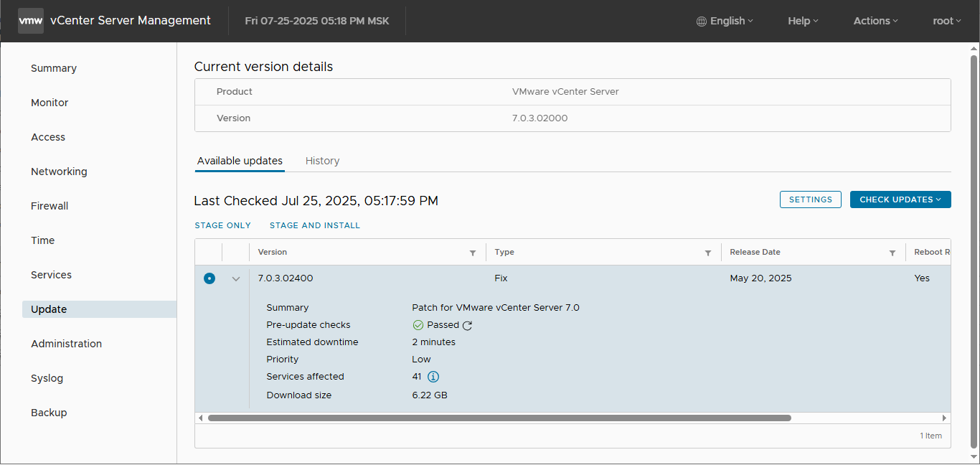Click the Low priority value
The height and width of the screenshot is (465, 980).
421,360
